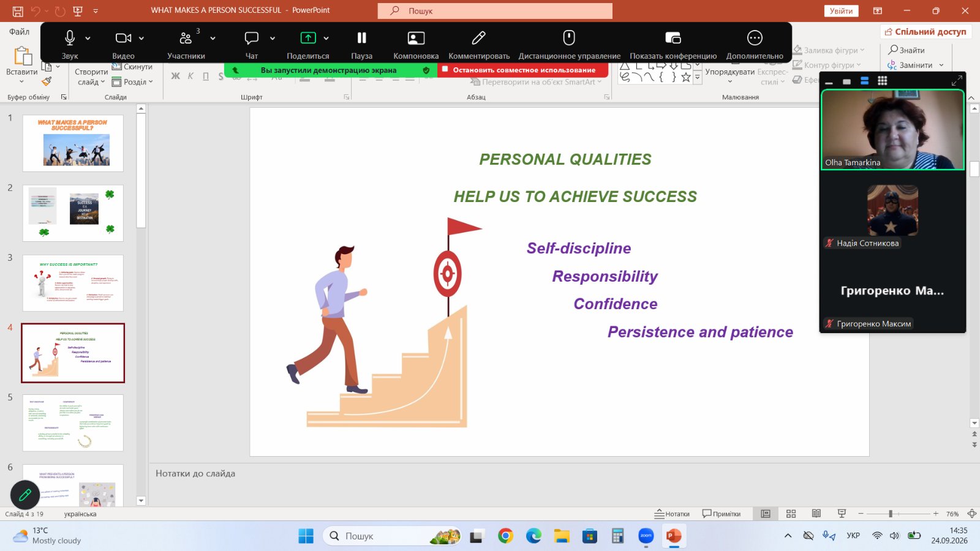
Task: Start Slide Show from status bar
Action: point(842,514)
